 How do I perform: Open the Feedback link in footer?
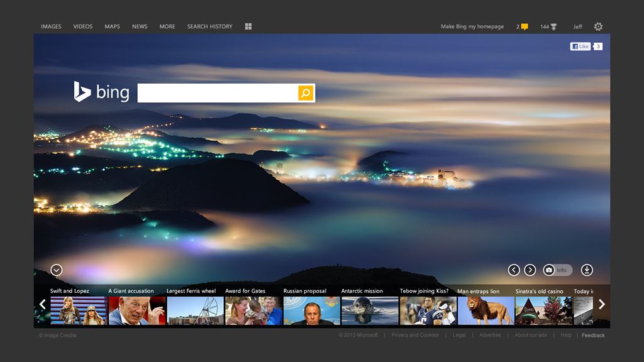click(593, 336)
